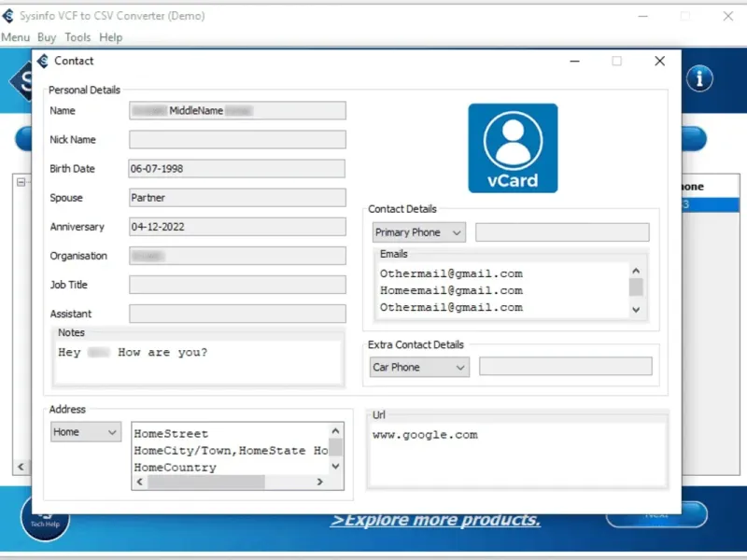This screenshot has width=747, height=560.
Task: Click Address box scroll down arrow
Action: tap(335, 466)
